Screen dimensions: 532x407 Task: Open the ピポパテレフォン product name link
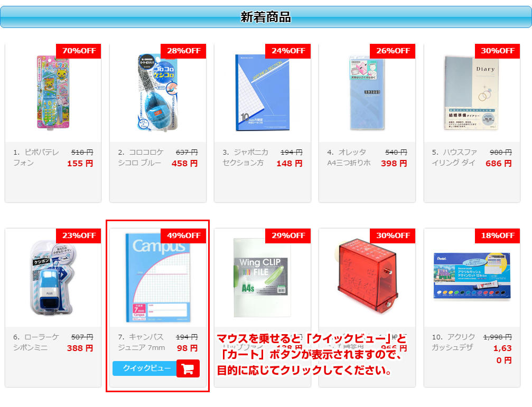[x=36, y=158]
